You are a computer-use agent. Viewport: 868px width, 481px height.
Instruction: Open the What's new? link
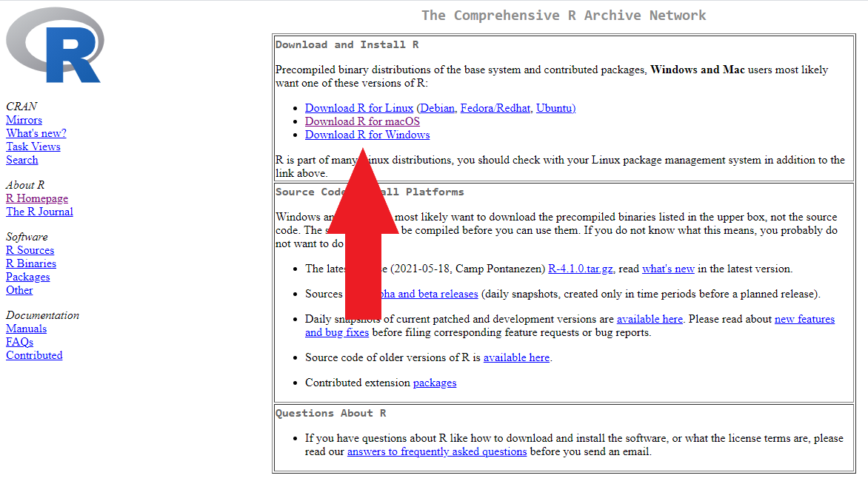tap(36, 133)
